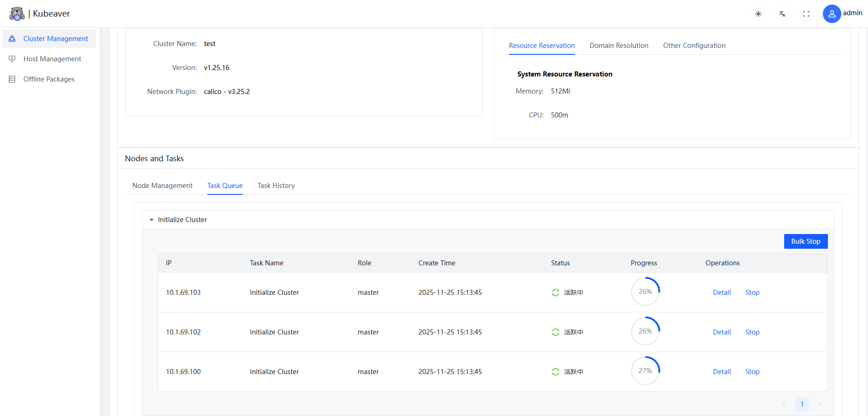Toggle the light/dark theme icon
Viewport: 868px width, 416px height.
(x=758, y=14)
